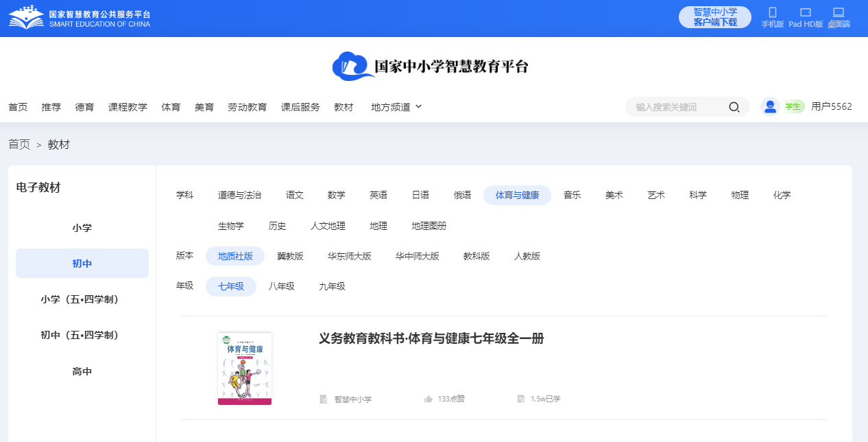
Task: Open 课程教学 in the navigation bar
Action: point(128,107)
